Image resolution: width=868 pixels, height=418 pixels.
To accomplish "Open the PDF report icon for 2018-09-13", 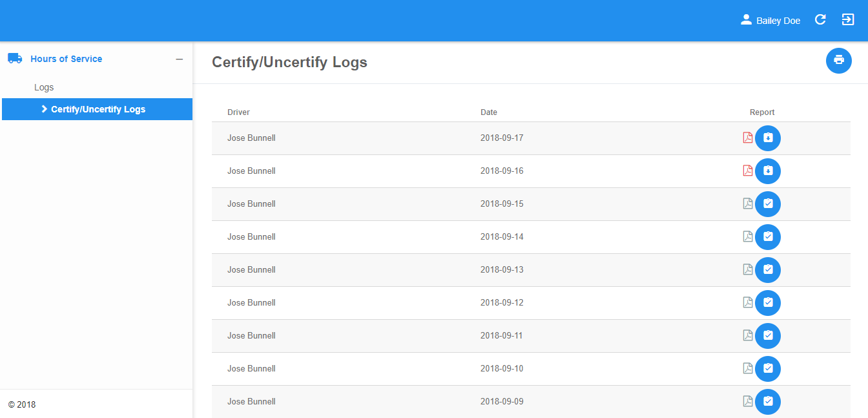I will 748,269.
